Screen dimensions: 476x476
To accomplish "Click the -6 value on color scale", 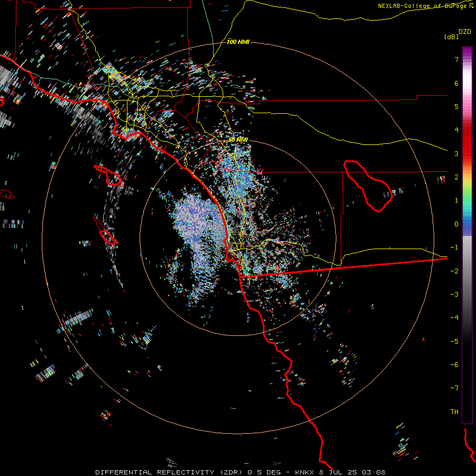I will tap(454, 365).
